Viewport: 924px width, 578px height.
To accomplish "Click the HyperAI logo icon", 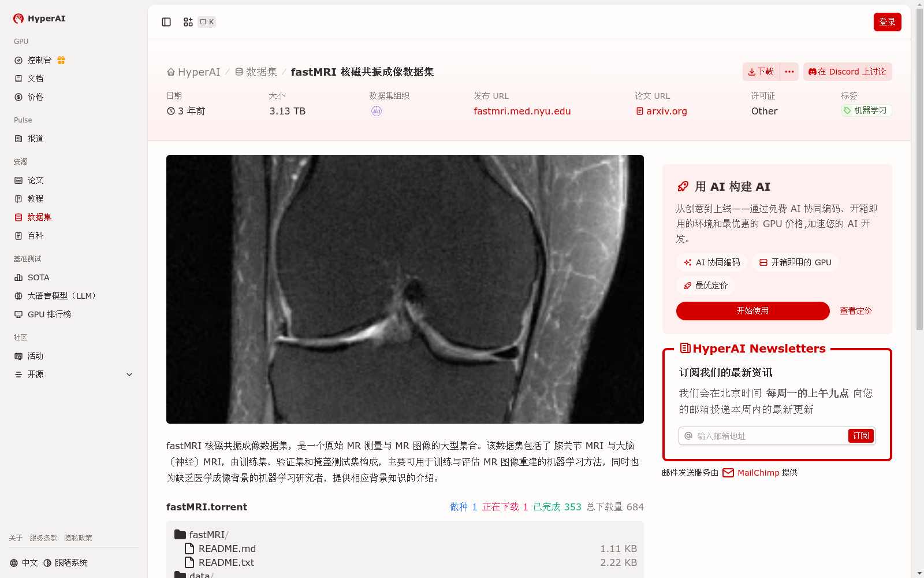I will [18, 18].
